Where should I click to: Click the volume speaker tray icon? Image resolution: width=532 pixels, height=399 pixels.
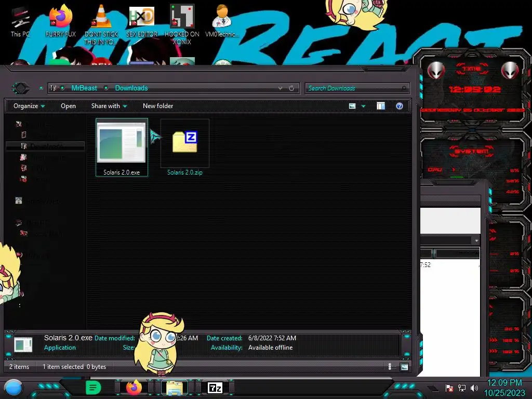click(474, 388)
